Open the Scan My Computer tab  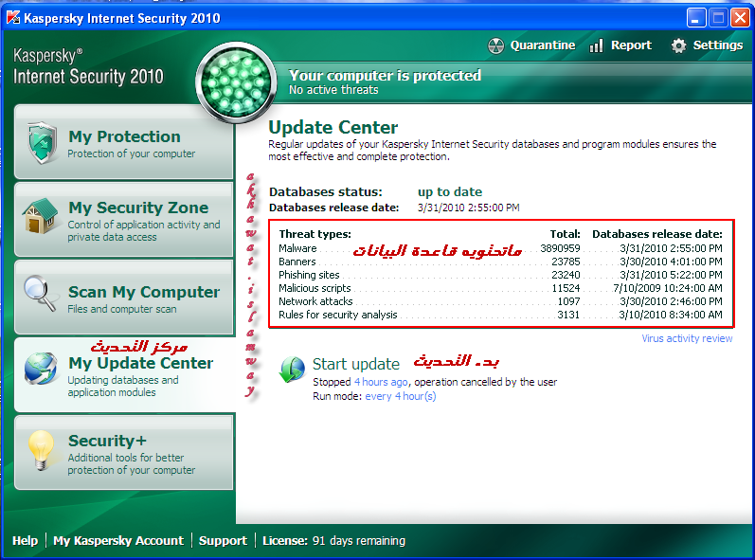(124, 298)
